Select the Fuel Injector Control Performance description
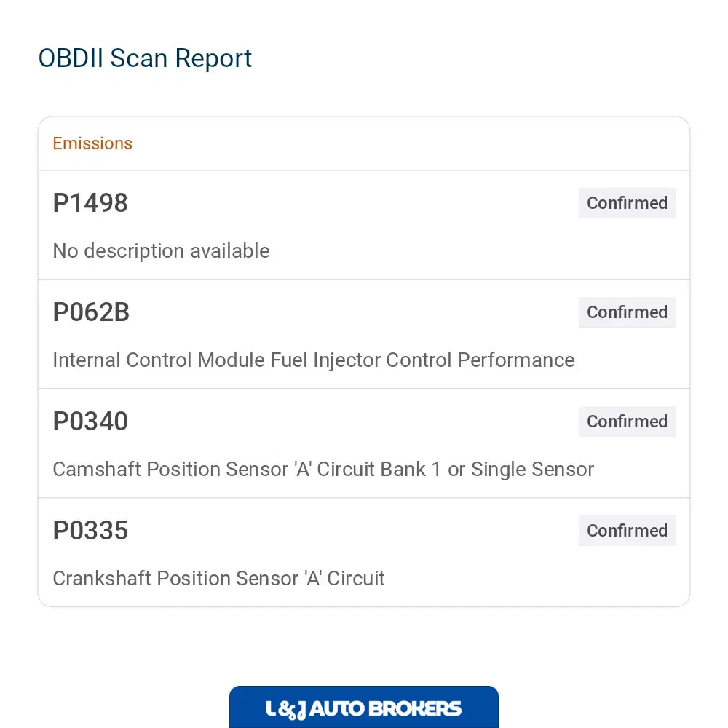 [x=313, y=360]
